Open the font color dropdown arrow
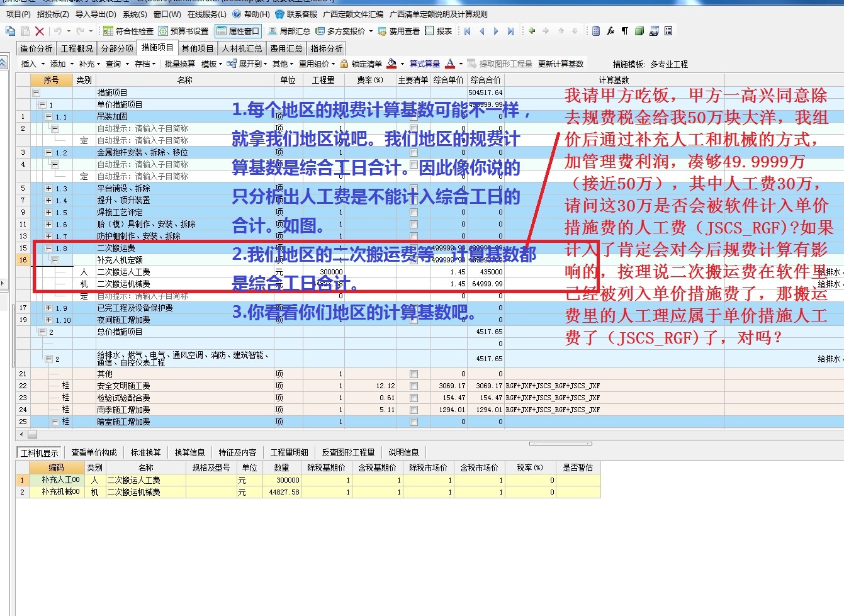 click(461, 64)
